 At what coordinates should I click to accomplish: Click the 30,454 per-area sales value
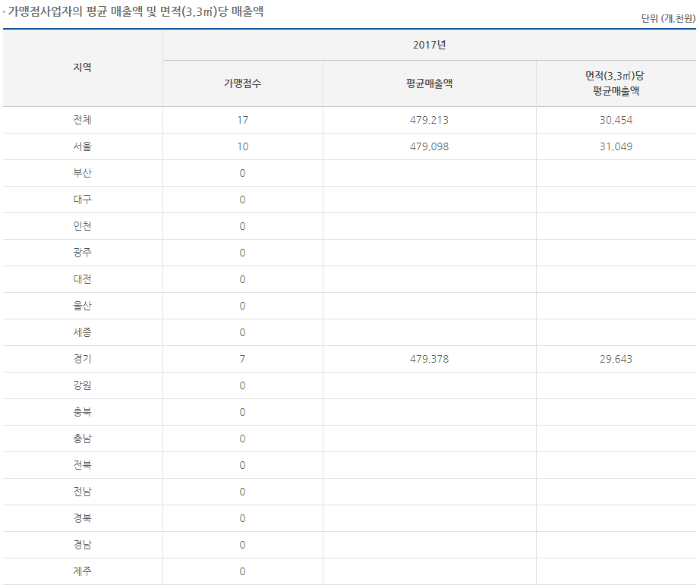click(x=615, y=120)
